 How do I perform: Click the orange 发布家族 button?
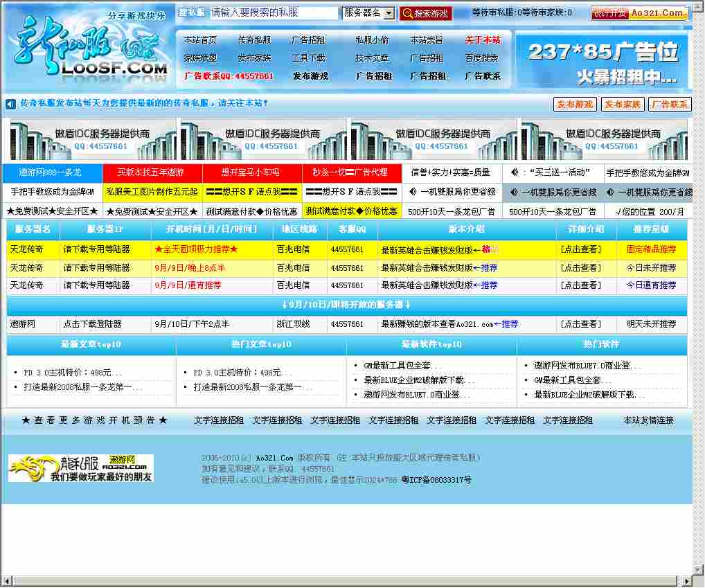tap(622, 105)
